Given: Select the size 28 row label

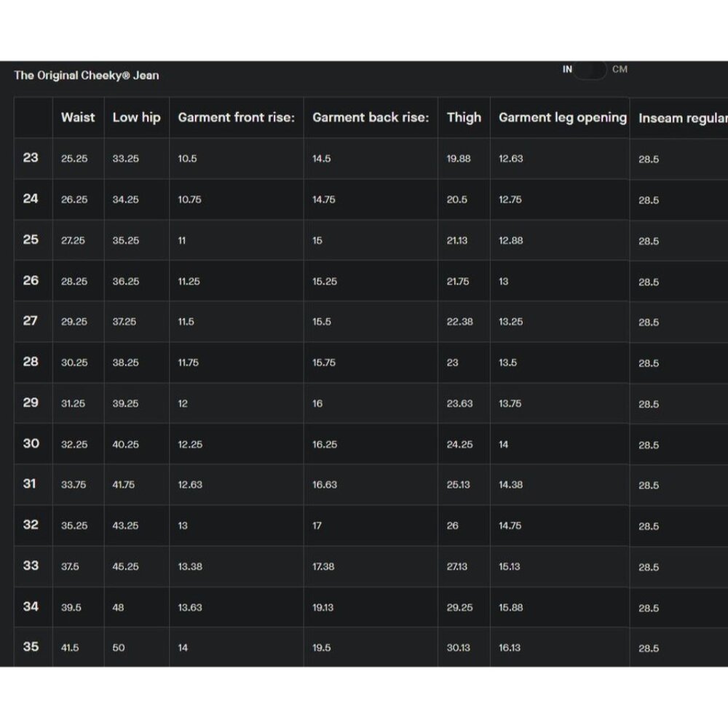Looking at the screenshot, I should [31, 362].
